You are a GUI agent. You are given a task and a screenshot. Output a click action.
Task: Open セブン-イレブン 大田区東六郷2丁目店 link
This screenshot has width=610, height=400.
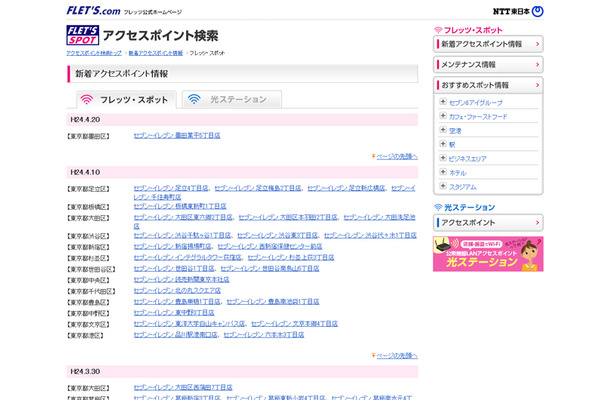[183, 217]
